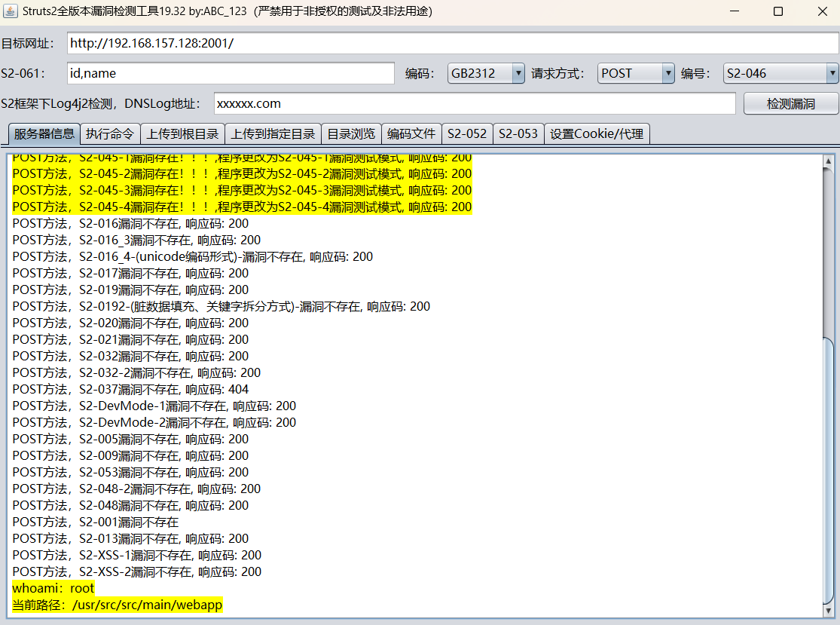840x625 pixels.
Task: Click the S2-013漏洞不存在 result line
Action: [x=130, y=539]
